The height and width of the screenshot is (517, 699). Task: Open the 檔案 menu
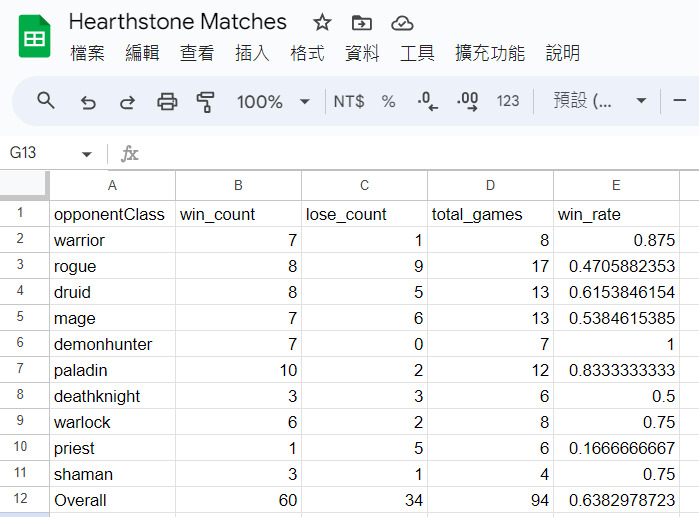[x=87, y=53]
